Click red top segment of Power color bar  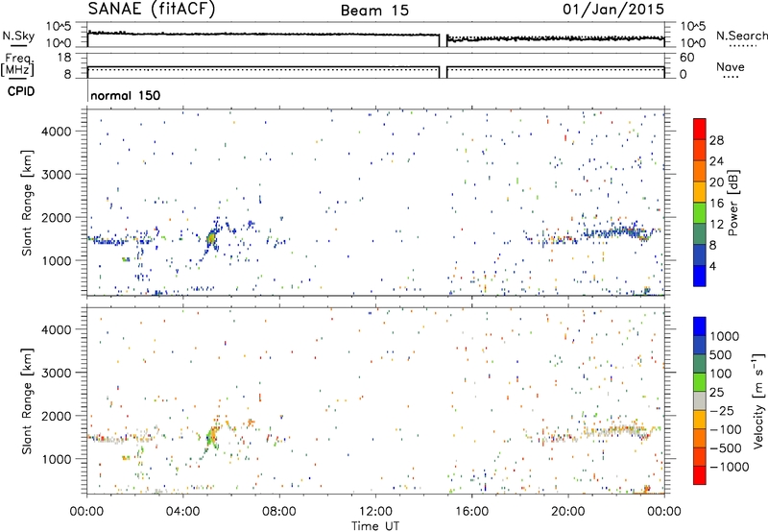tap(700, 129)
